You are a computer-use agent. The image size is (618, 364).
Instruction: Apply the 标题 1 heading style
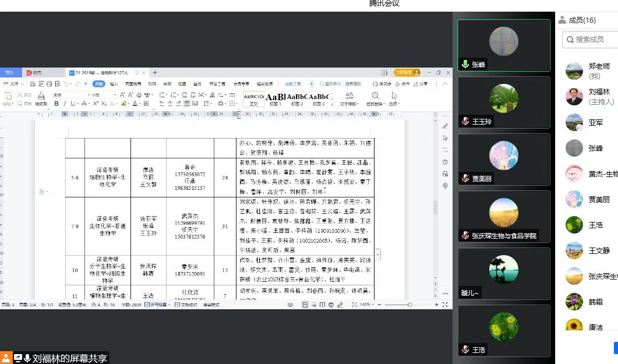pos(276,98)
